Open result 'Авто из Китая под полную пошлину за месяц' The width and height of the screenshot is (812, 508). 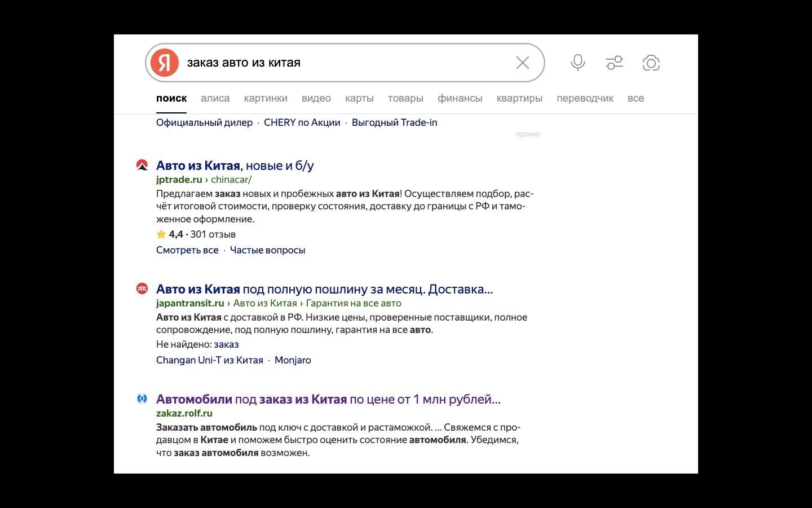click(325, 289)
